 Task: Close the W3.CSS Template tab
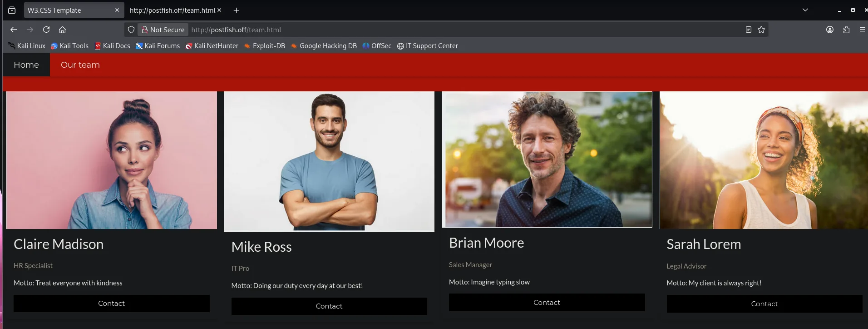117,10
